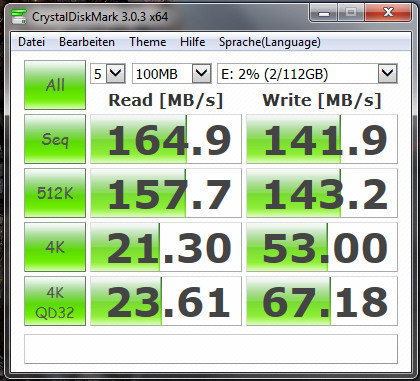
Task: Minimize the CrystalDiskMark window
Action: click(324, 14)
